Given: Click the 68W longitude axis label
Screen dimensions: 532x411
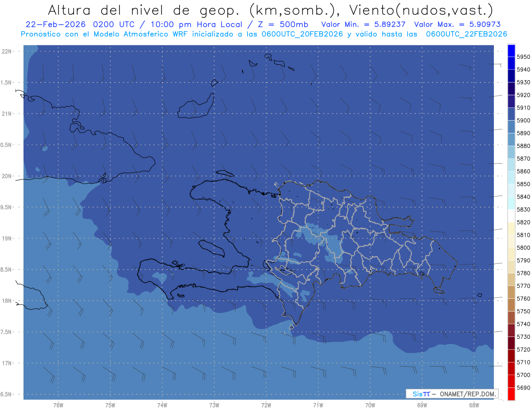Looking at the screenshot, I should (473, 405).
